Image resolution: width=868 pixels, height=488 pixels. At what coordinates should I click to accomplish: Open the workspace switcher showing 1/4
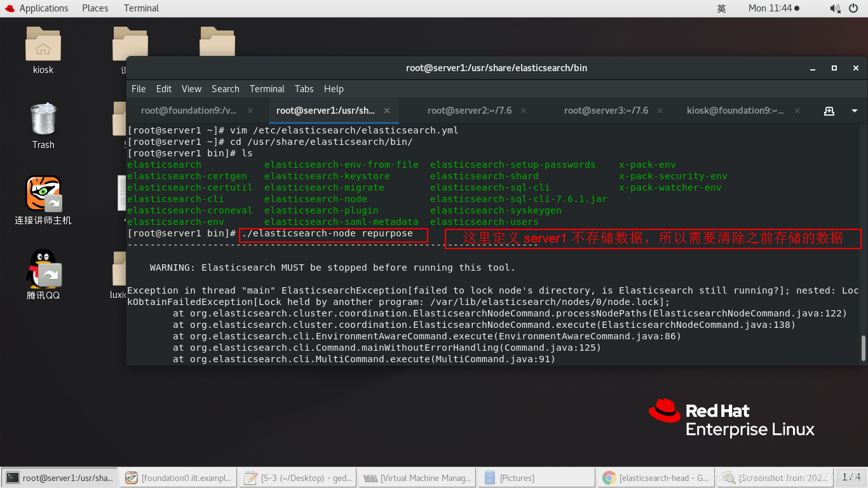(x=851, y=477)
